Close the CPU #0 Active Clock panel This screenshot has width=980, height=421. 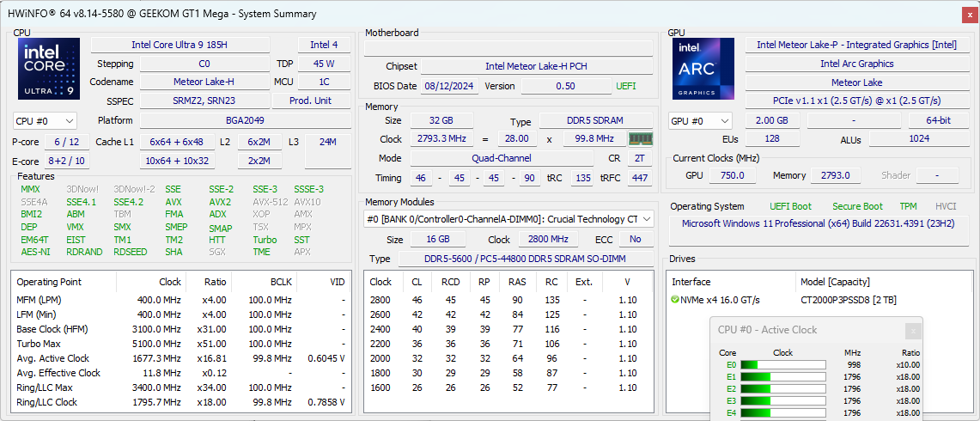click(x=913, y=330)
